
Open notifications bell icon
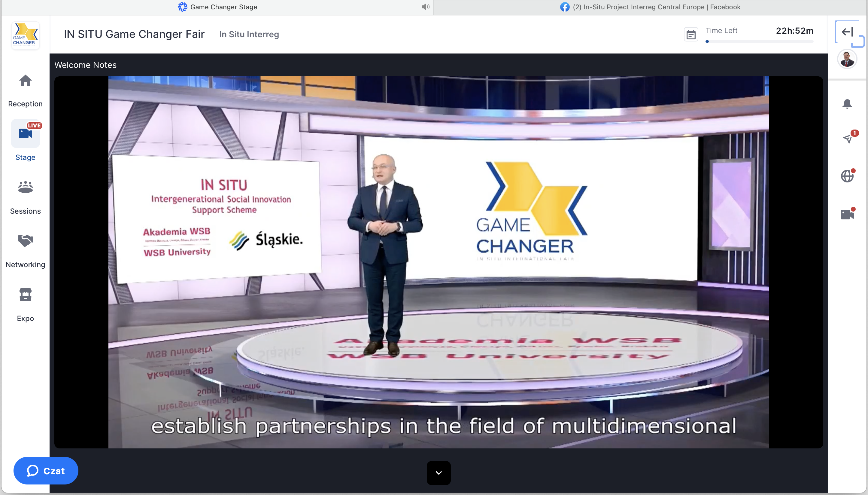pos(847,104)
